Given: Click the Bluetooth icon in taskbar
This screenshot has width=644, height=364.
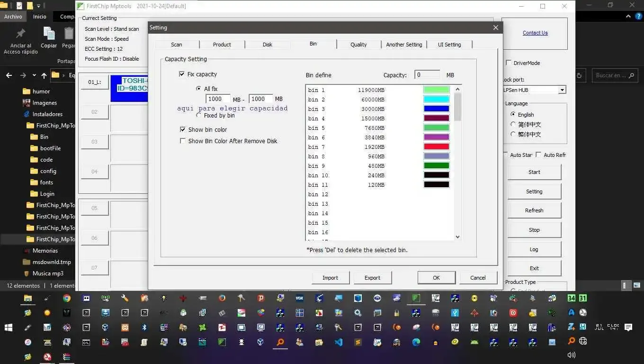Looking at the screenshot, I should tap(144, 328).
